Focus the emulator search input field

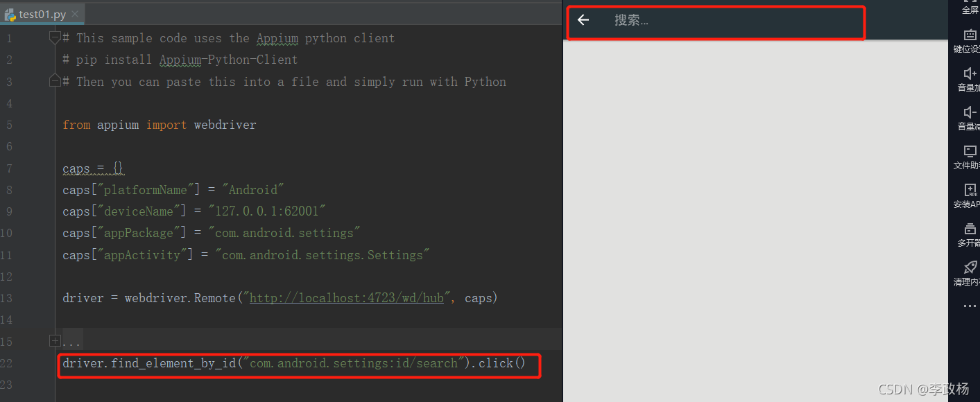[728, 21]
